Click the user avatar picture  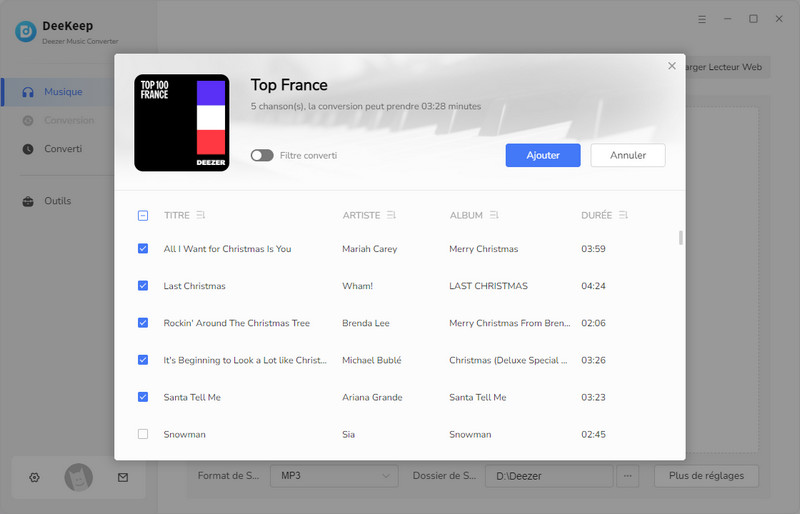point(79,478)
